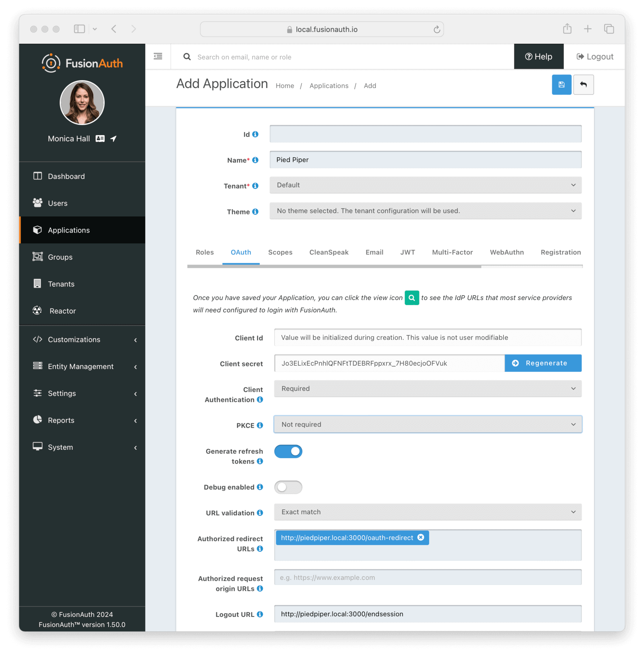
Task: Change the URL validation setting
Action: coord(427,512)
